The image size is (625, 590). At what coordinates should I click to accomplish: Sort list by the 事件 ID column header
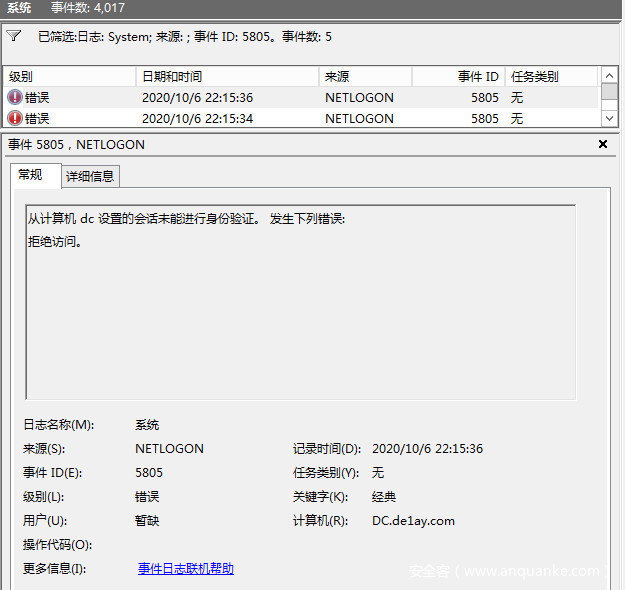pos(458,76)
